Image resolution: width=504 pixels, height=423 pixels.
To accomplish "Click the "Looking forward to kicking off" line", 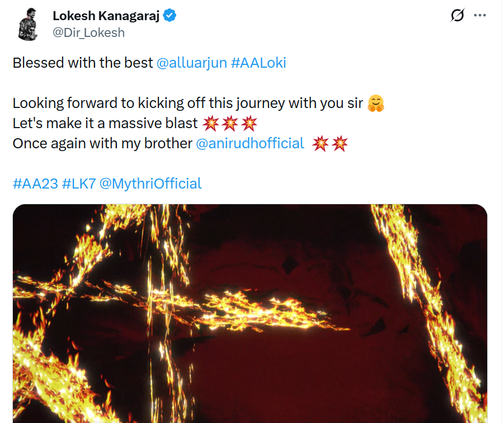I will click(x=188, y=103).
